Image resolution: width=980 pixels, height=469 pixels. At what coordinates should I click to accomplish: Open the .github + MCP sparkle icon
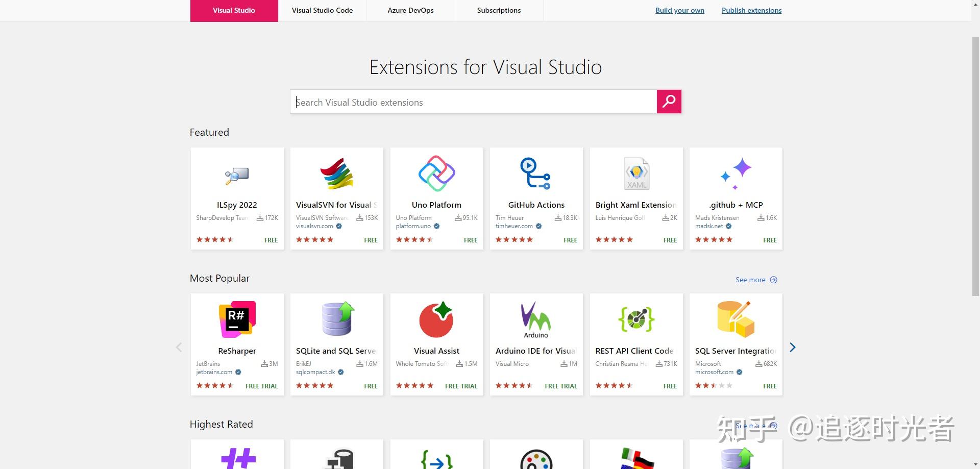point(736,174)
